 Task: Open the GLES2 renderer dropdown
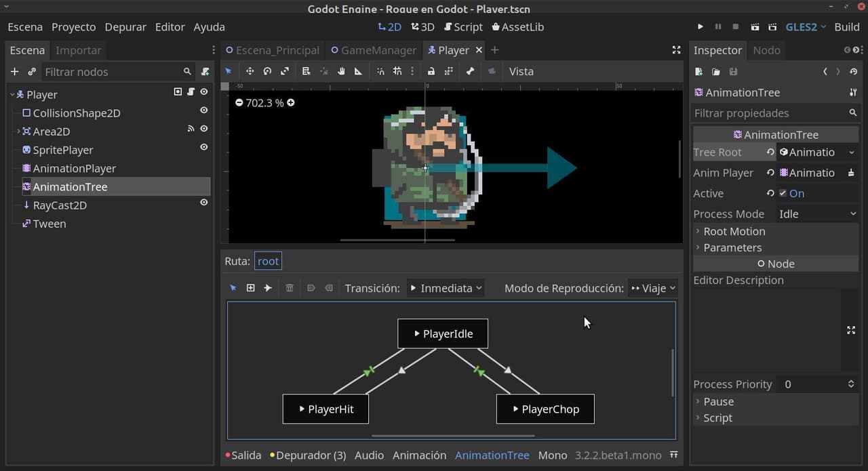coord(806,27)
